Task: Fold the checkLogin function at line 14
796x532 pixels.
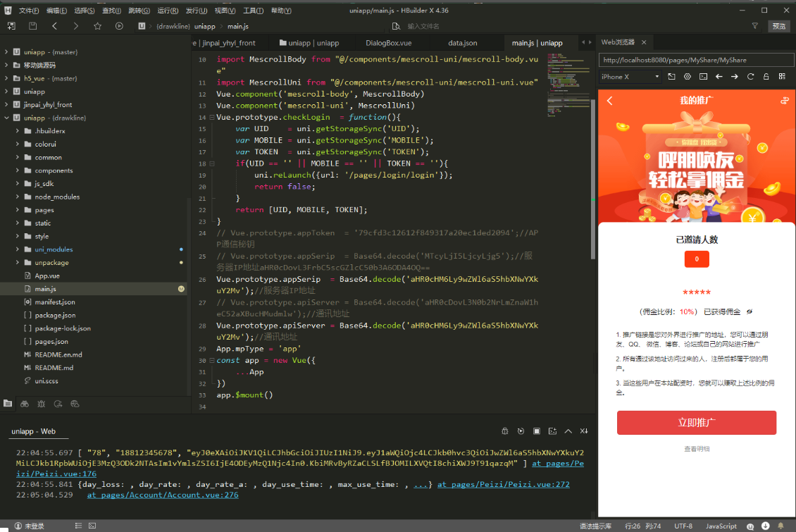Action: 212,117
